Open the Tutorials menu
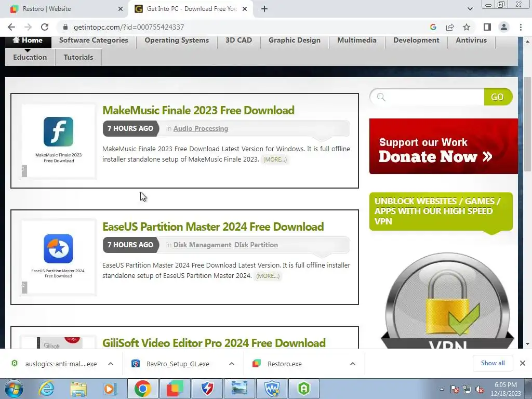532x399 pixels. pos(78,57)
